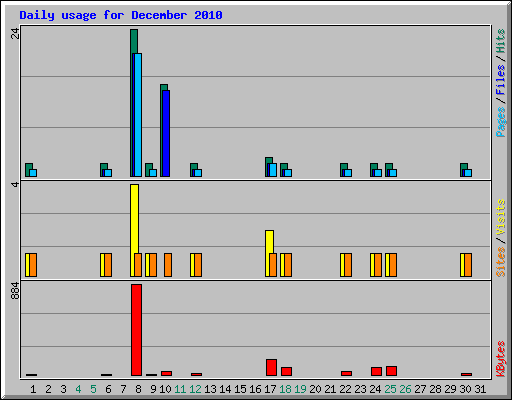The image size is (512, 400).
Task: Select green day label "26"
Action: pos(405,389)
